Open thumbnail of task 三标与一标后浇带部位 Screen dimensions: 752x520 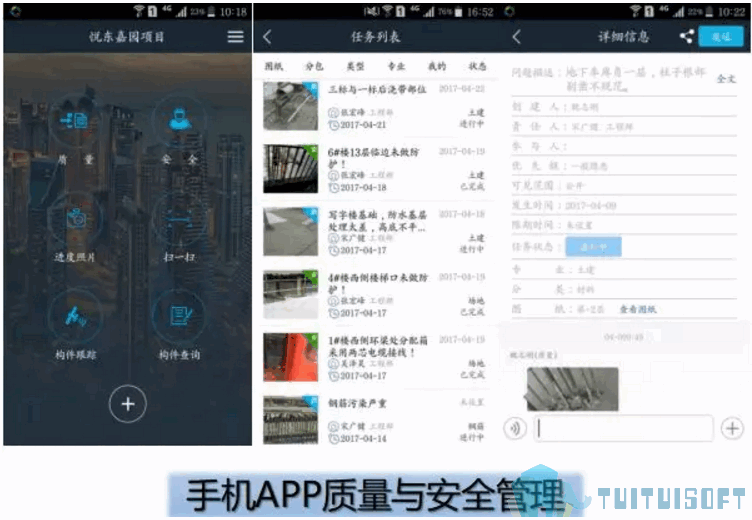[x=291, y=106]
